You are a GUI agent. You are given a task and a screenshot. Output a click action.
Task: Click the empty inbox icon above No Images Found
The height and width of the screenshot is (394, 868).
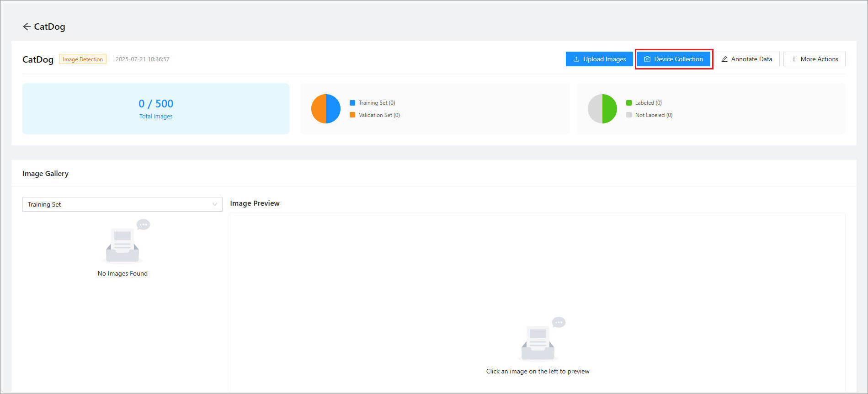point(126,241)
